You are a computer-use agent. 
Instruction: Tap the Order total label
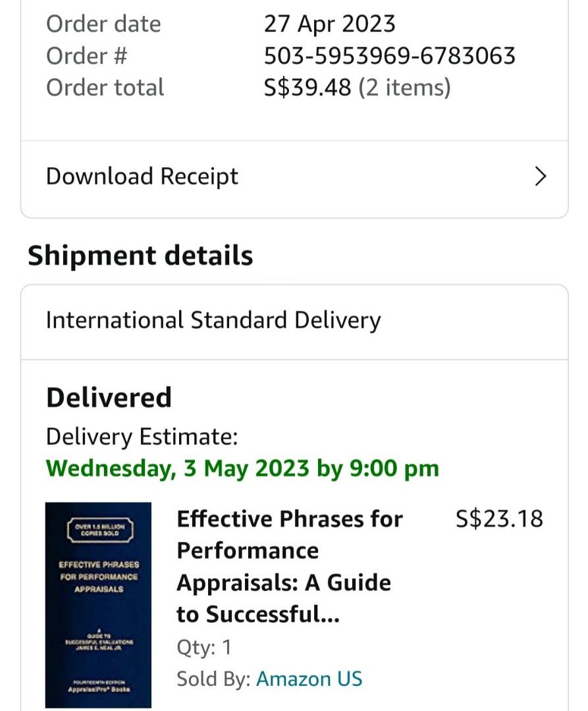click(105, 88)
